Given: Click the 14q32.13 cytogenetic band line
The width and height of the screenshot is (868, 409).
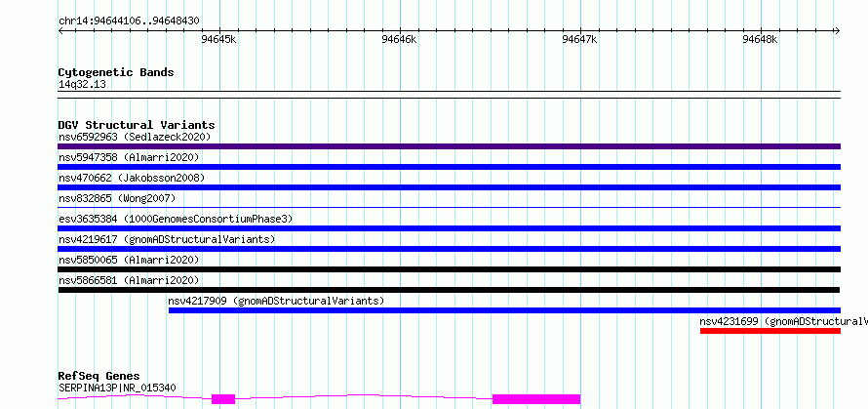Looking at the screenshot, I should [449, 95].
